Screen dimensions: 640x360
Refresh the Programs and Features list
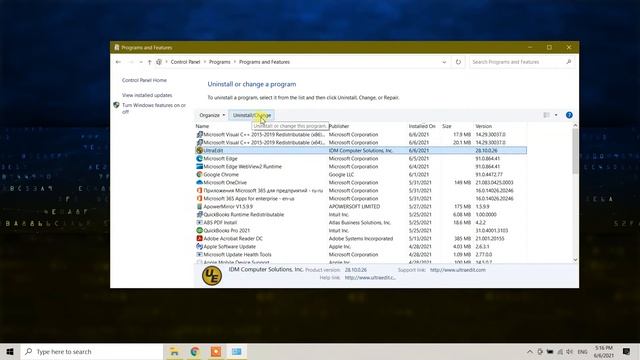[458, 62]
